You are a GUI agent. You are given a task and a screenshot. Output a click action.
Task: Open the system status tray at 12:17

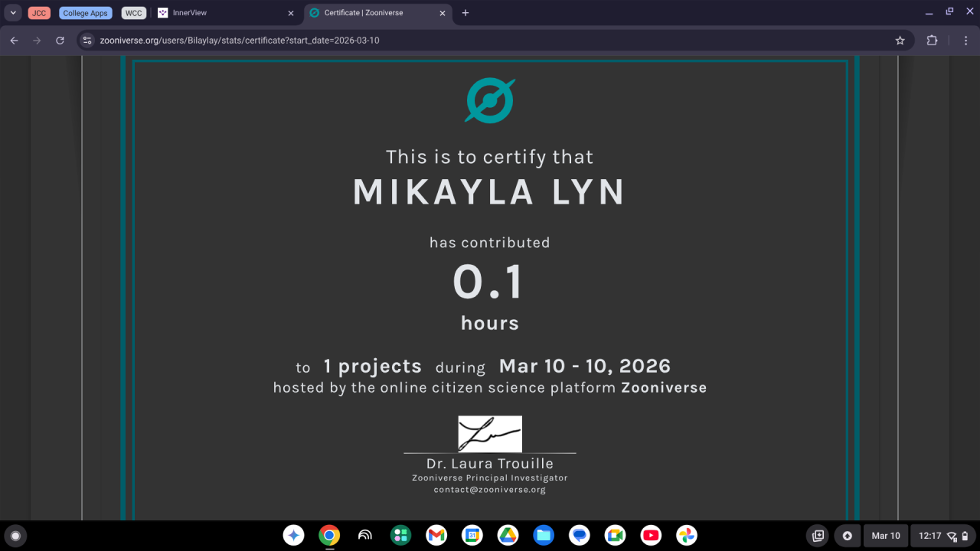pos(943,536)
